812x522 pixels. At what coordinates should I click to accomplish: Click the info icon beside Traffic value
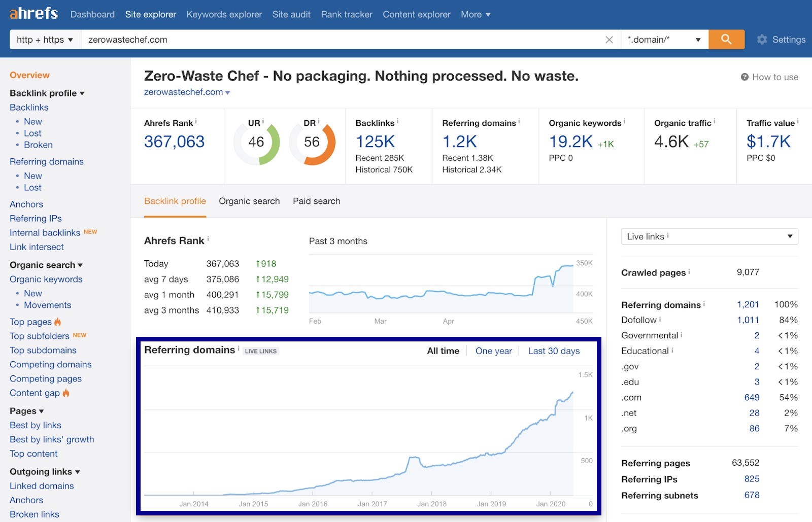click(798, 122)
